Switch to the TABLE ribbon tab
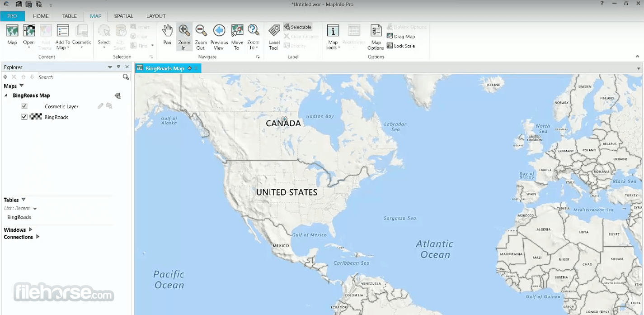This screenshot has height=315, width=644. [x=70, y=16]
